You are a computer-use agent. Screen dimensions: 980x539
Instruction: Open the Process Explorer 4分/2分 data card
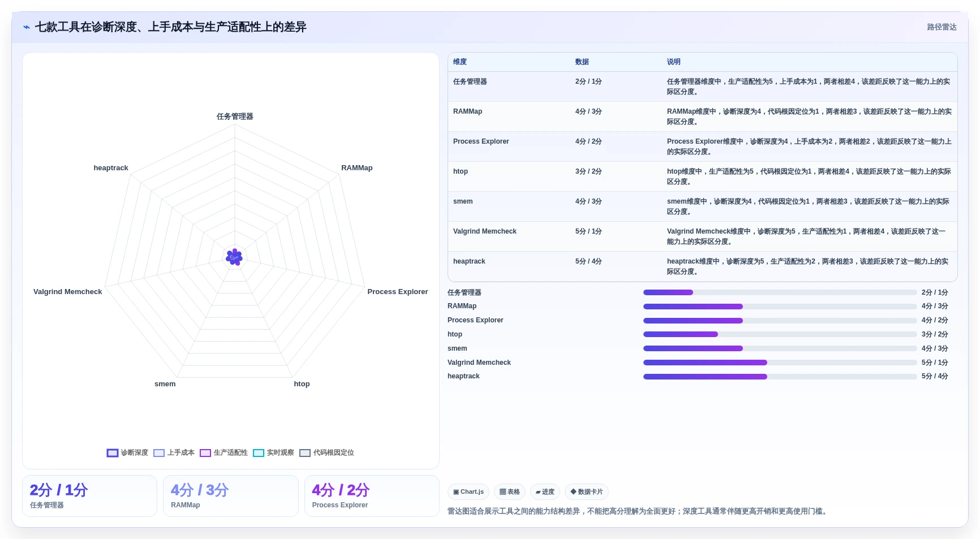coord(372,496)
